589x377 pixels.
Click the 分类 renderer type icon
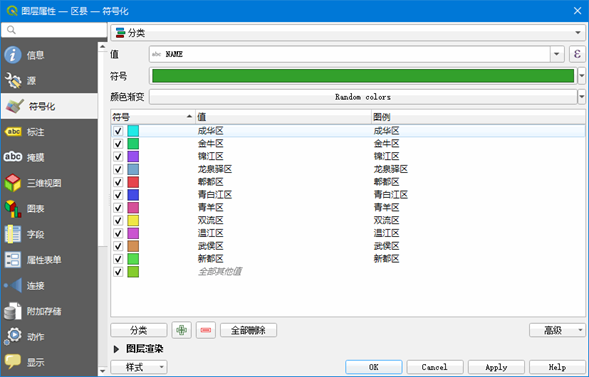(x=120, y=33)
